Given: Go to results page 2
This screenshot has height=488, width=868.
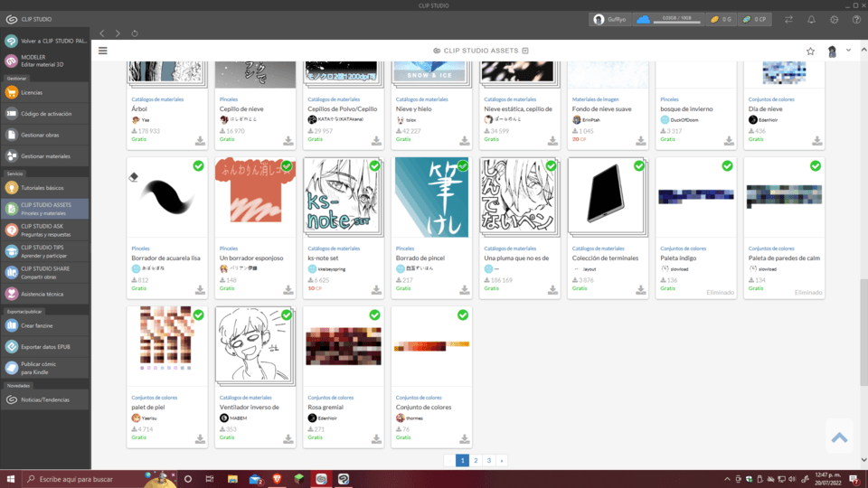Looking at the screenshot, I should tap(476, 460).
